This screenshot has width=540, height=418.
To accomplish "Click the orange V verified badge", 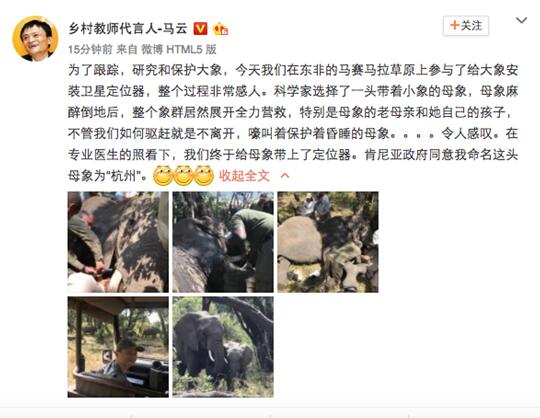I will [x=200, y=29].
